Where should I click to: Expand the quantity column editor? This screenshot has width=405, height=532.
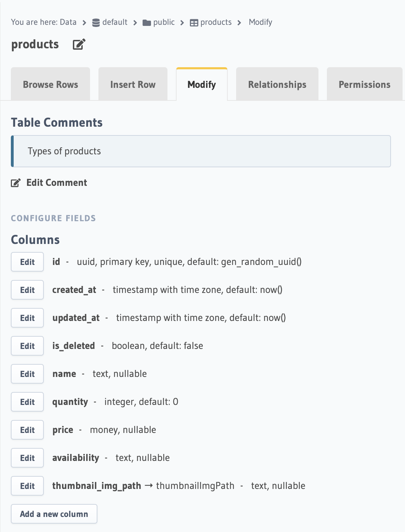[27, 402]
